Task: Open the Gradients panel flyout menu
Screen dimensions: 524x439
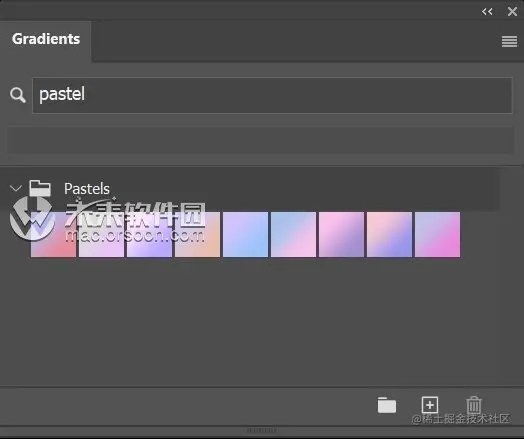Action: point(509,42)
